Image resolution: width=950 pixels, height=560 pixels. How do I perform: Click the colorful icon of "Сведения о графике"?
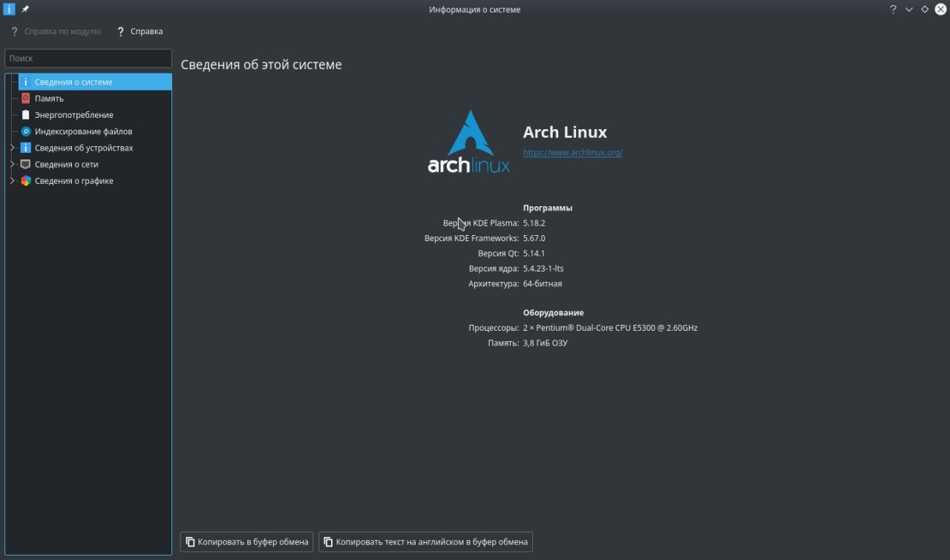25,181
